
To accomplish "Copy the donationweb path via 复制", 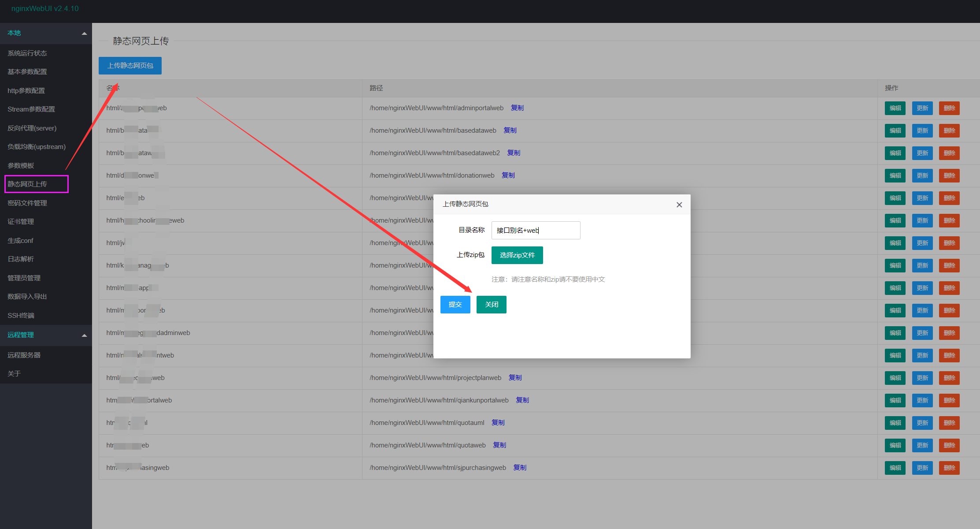I will (508, 175).
